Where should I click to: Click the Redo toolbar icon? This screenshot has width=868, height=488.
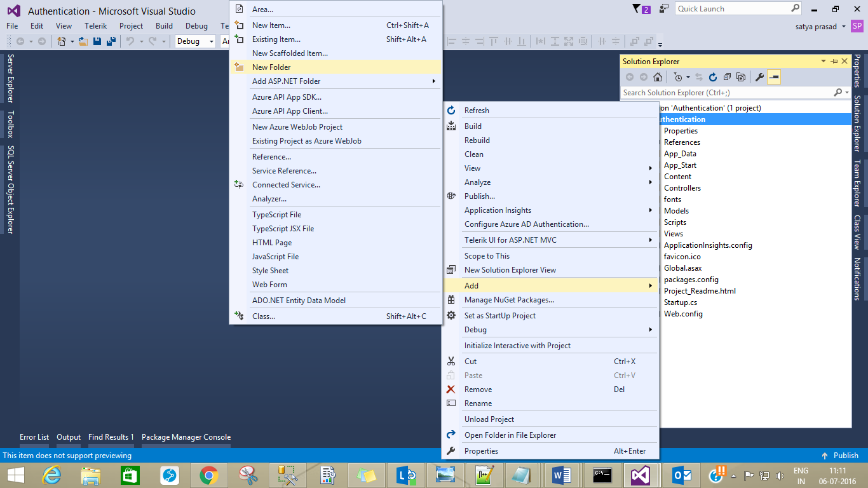click(x=152, y=41)
